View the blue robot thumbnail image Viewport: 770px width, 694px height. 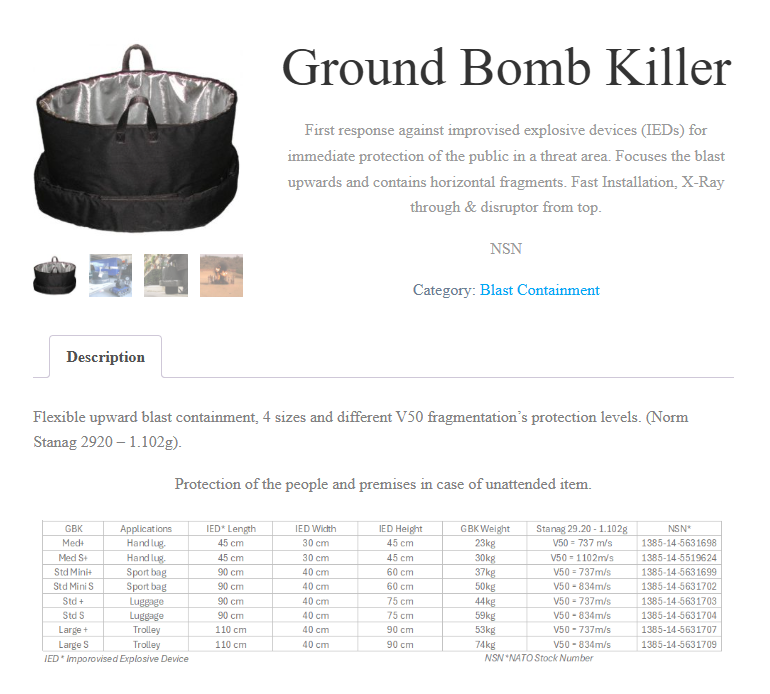point(110,275)
